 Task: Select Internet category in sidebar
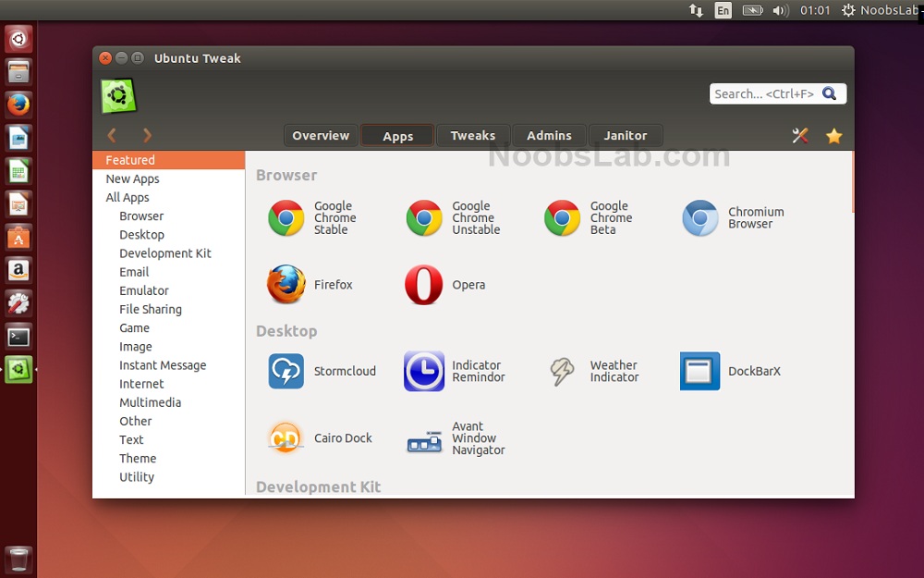[168, 384]
